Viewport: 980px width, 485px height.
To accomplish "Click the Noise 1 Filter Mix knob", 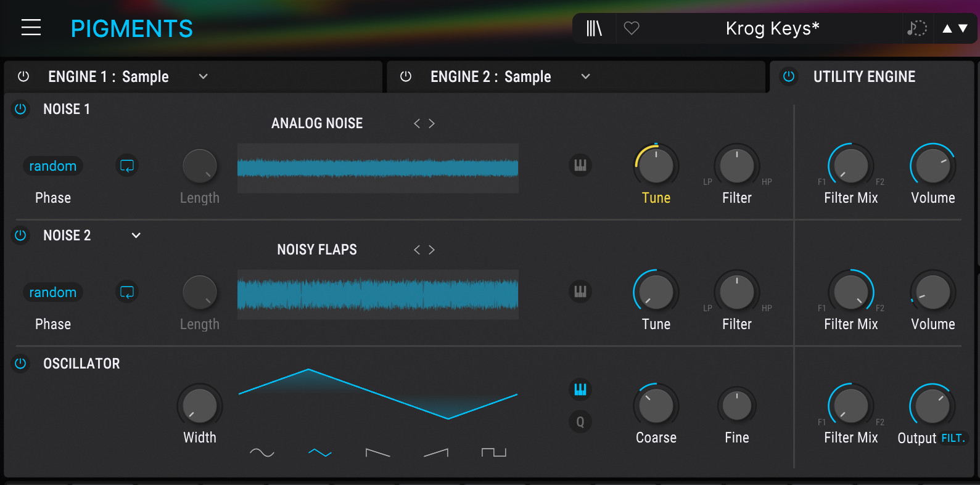I will (851, 166).
